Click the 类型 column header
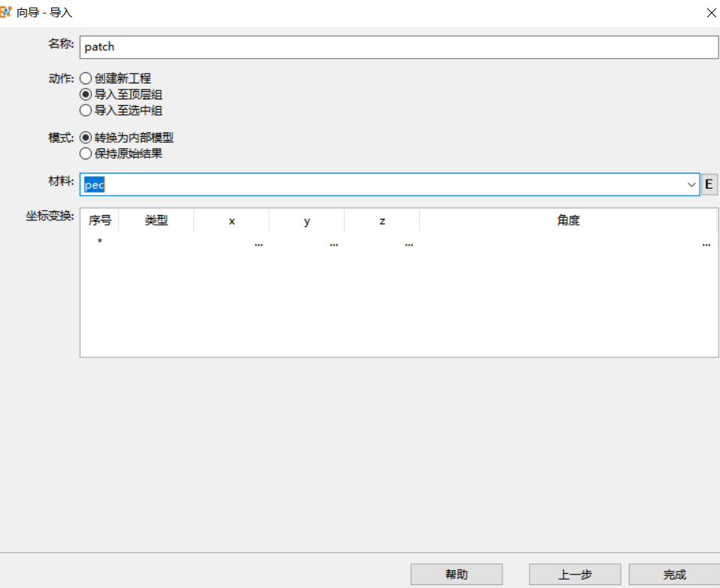This screenshot has width=720, height=588. click(156, 221)
